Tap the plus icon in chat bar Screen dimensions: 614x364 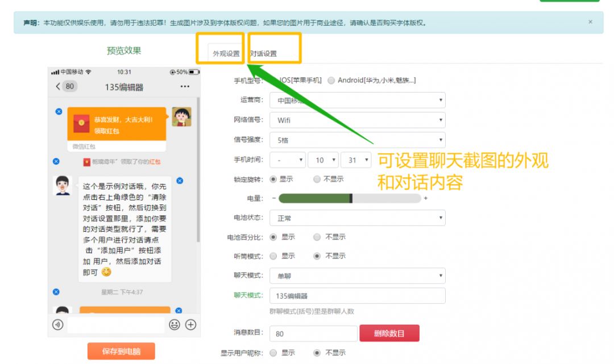coord(190,324)
